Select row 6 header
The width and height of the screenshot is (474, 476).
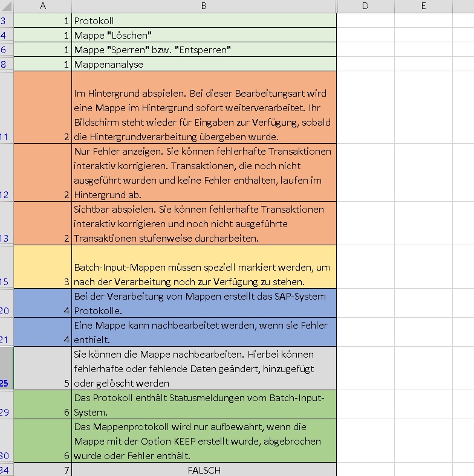(7, 50)
